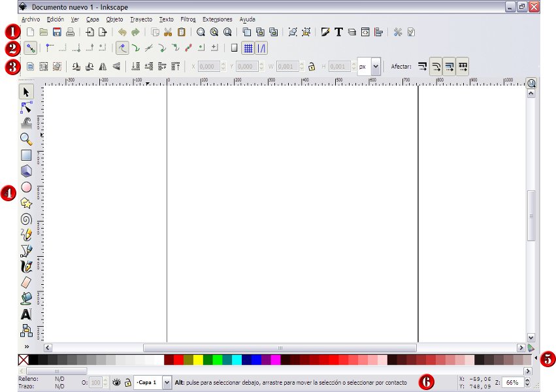Unlock the width-height aspect ratio padlock

click(310, 67)
